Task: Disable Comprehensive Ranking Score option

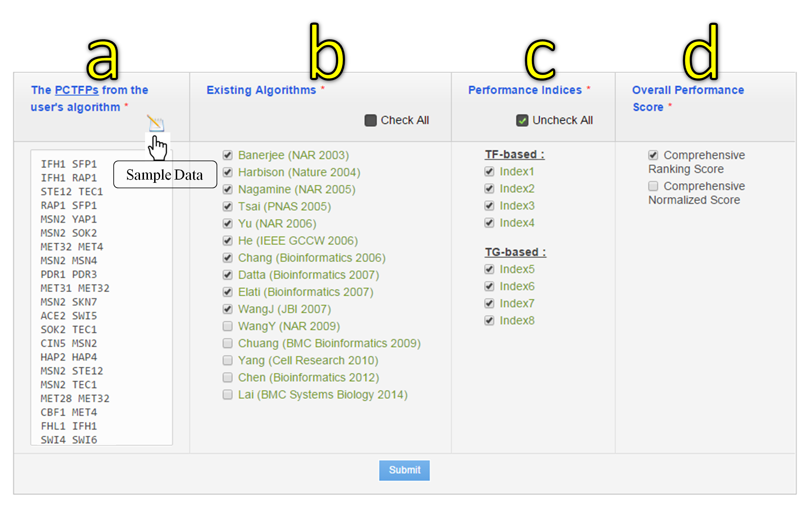Action: pos(653,155)
